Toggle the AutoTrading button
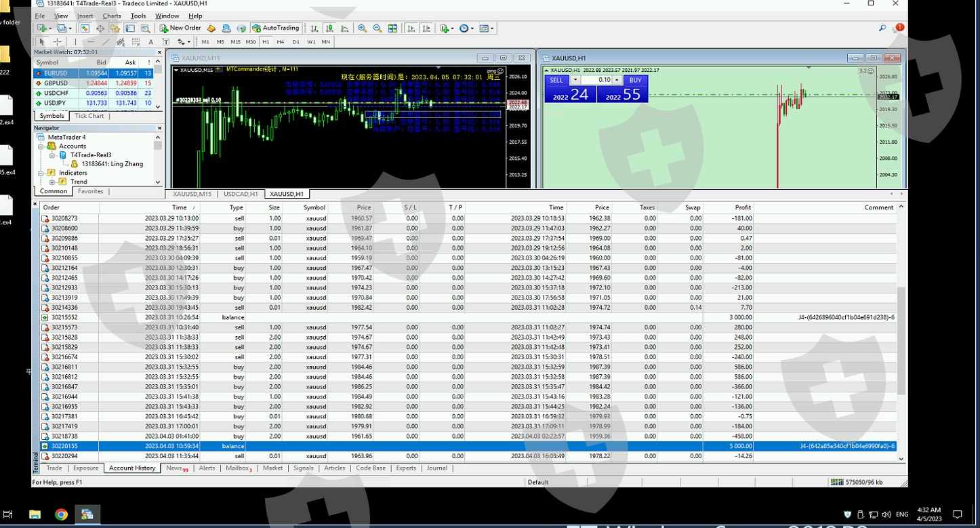 [275, 28]
